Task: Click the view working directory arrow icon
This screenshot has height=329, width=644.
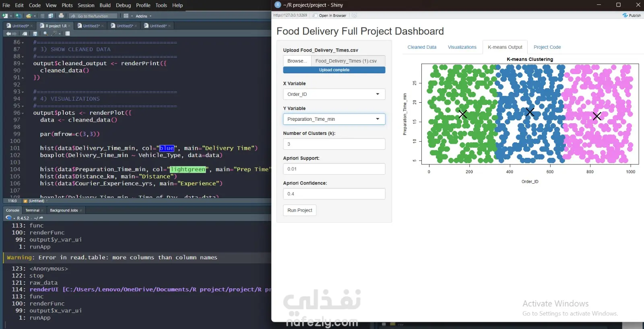Action: point(41,218)
